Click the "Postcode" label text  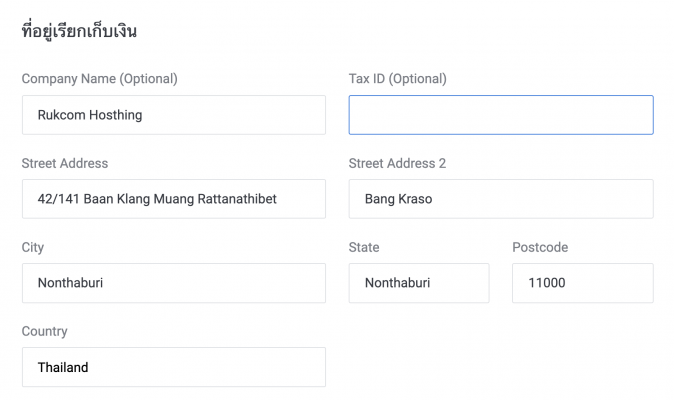540,247
